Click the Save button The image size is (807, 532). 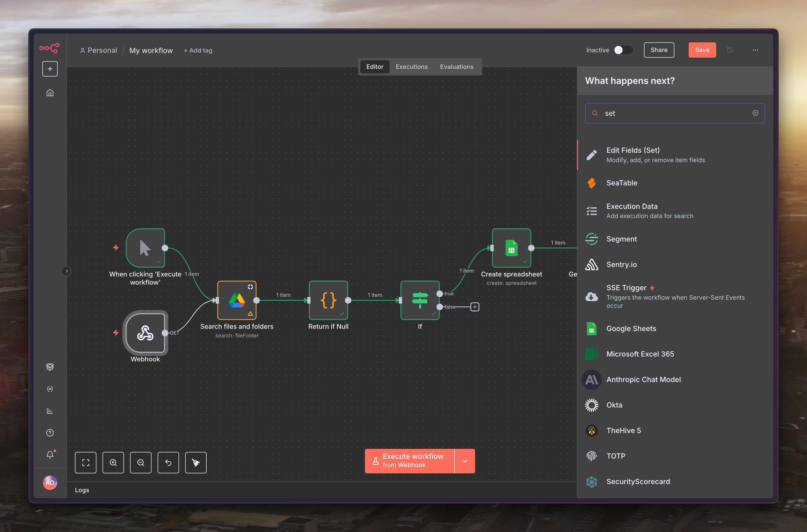click(x=702, y=50)
